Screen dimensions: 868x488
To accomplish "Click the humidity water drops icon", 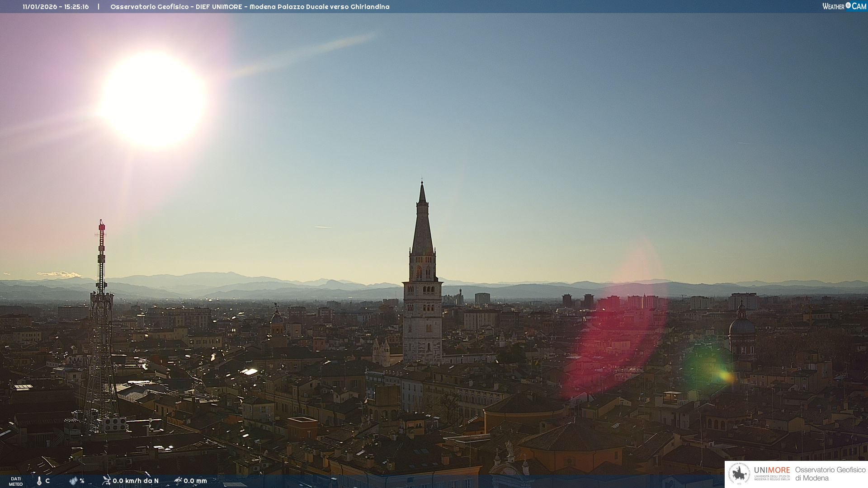I will (x=73, y=481).
